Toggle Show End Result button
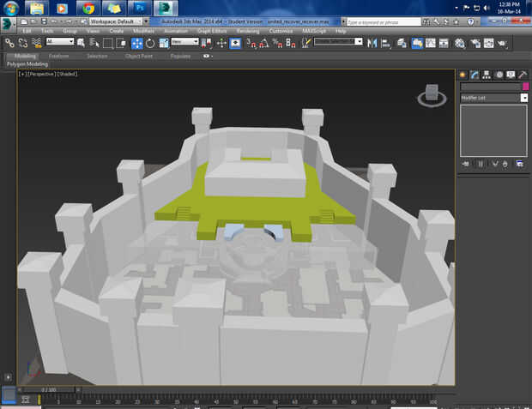 pyautogui.click(x=480, y=163)
